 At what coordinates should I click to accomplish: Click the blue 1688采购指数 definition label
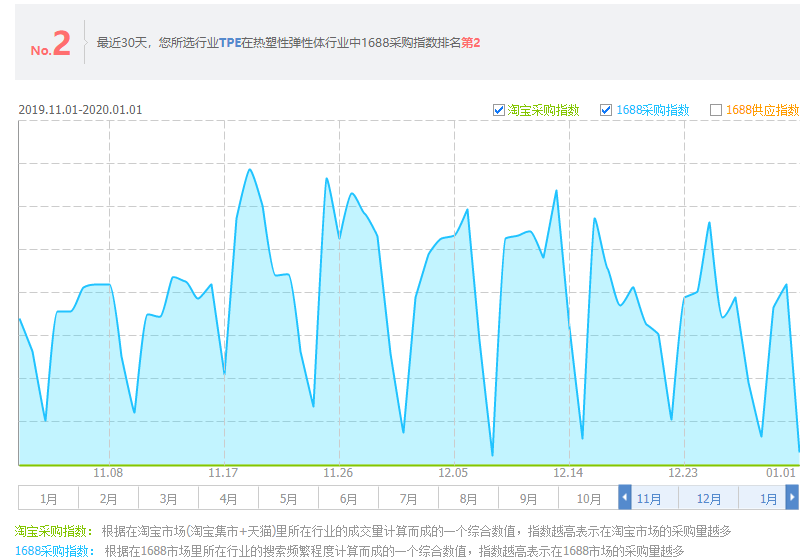point(55,551)
